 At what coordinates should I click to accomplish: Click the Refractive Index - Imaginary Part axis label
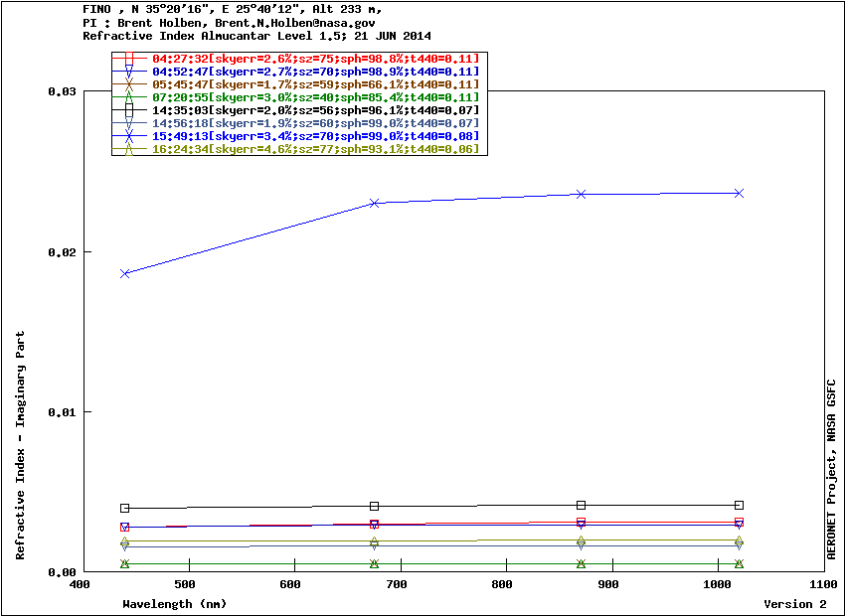tap(21, 445)
